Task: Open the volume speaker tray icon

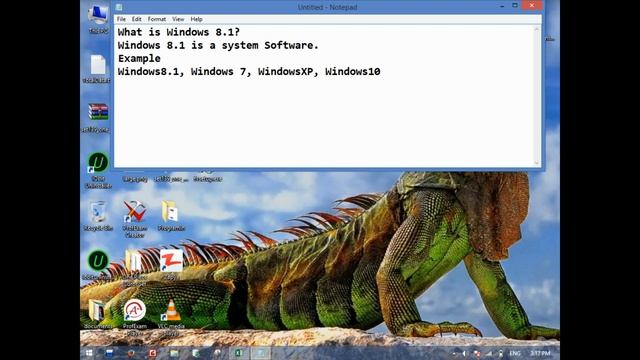Action: click(x=464, y=353)
